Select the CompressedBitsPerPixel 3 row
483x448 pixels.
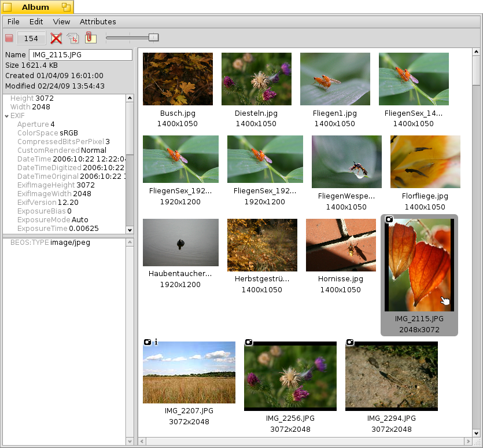[64, 142]
